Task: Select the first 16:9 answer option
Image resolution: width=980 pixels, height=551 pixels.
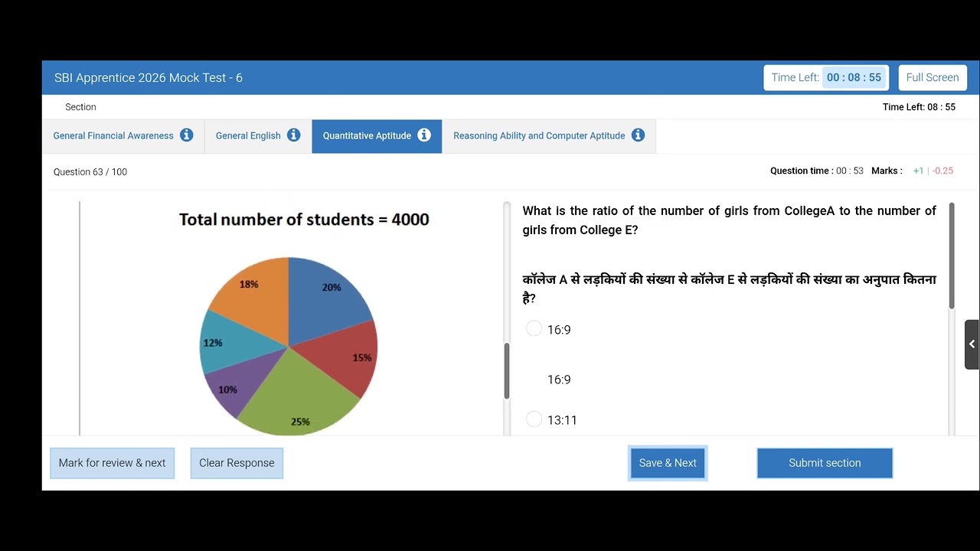Action: pyautogui.click(x=534, y=329)
